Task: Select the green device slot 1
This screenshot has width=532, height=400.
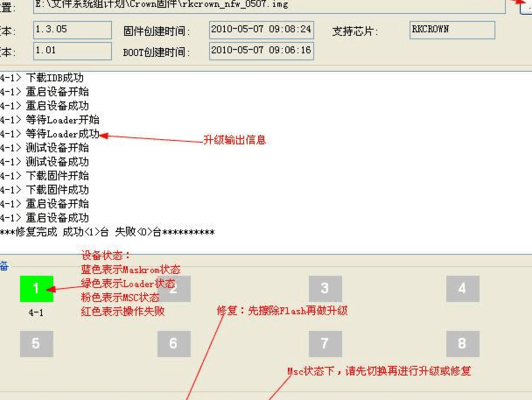Action: click(37, 289)
